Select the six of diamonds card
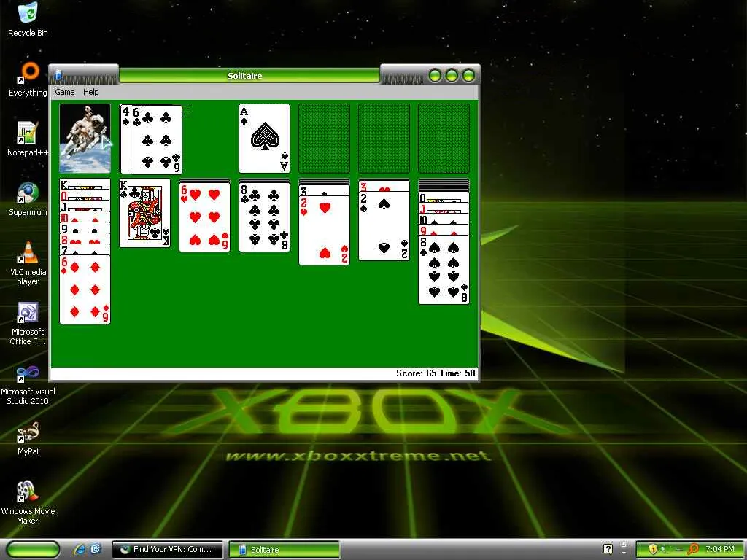Screen dimensions: 747x560 coord(85,289)
